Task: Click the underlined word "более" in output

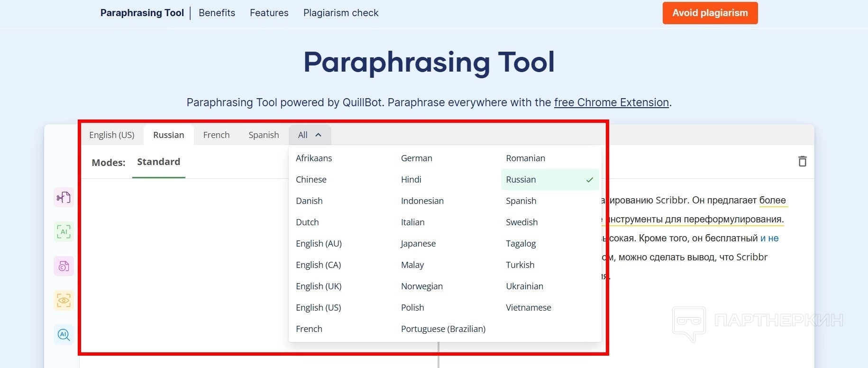Action: (773, 200)
